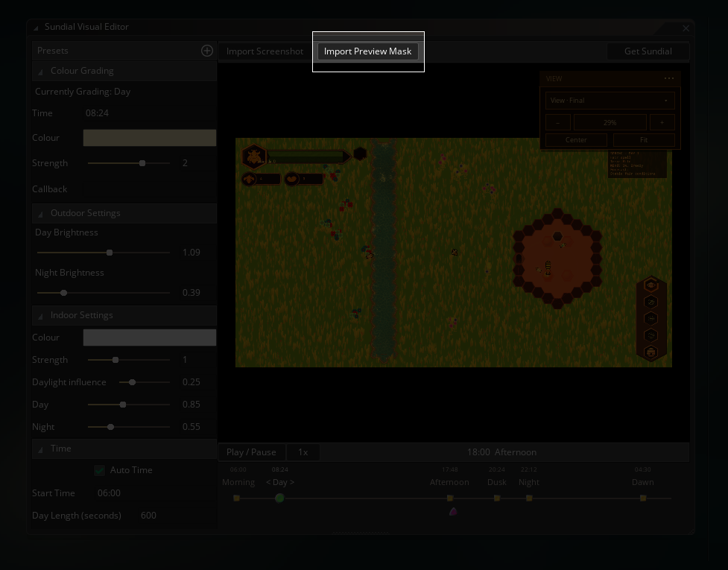The height and width of the screenshot is (570, 728).
Task: Open the Indoor Settings colour swatch
Action: click(x=150, y=338)
